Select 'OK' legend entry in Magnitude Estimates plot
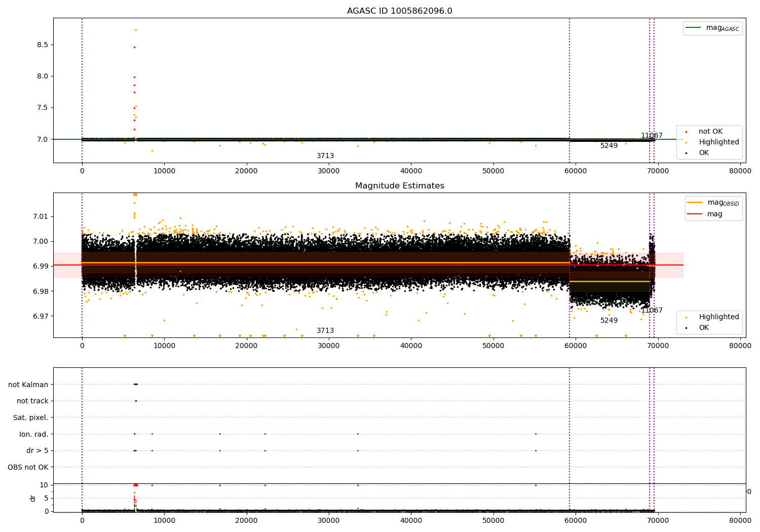This screenshot has width=760, height=532. [x=704, y=328]
